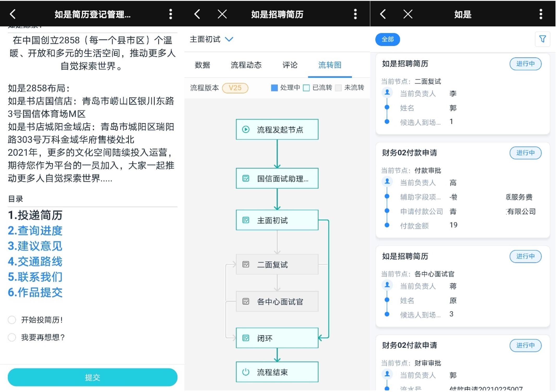Open the 闭环 node in flowchart
This screenshot has height=392, width=557.
[x=277, y=338]
